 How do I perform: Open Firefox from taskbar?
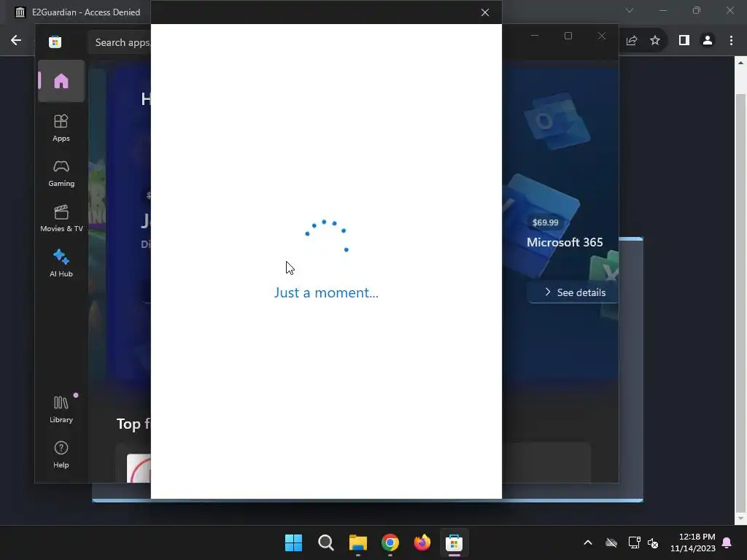(422, 542)
